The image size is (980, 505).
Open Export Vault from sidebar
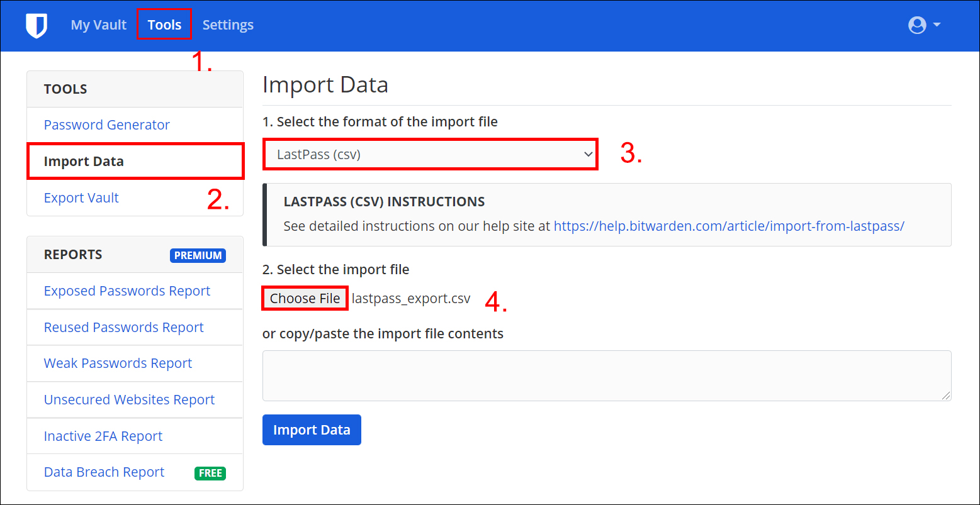coord(81,197)
